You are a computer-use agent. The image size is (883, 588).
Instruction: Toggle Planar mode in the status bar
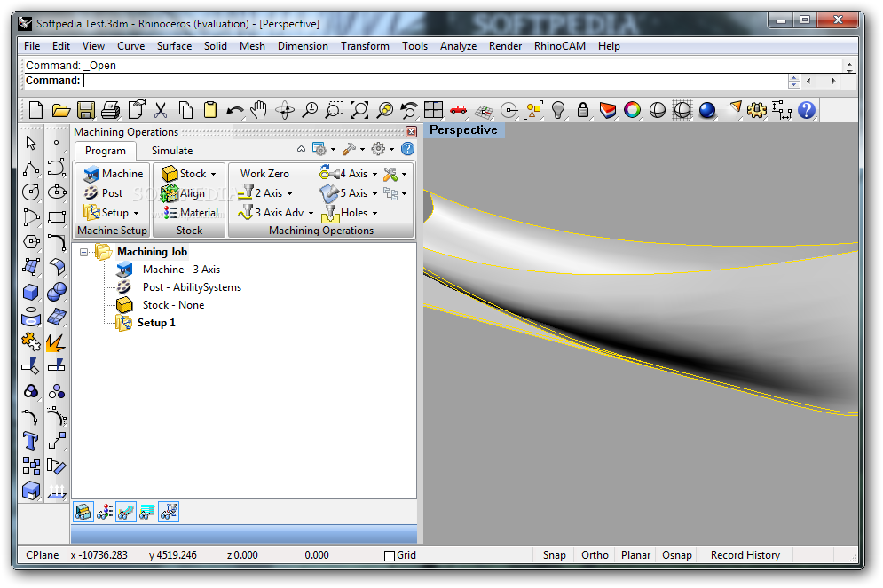tap(635, 555)
